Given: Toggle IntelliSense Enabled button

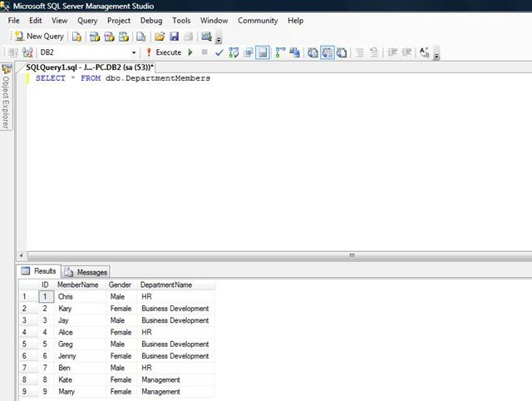Looking at the screenshot, I should tap(263, 52).
